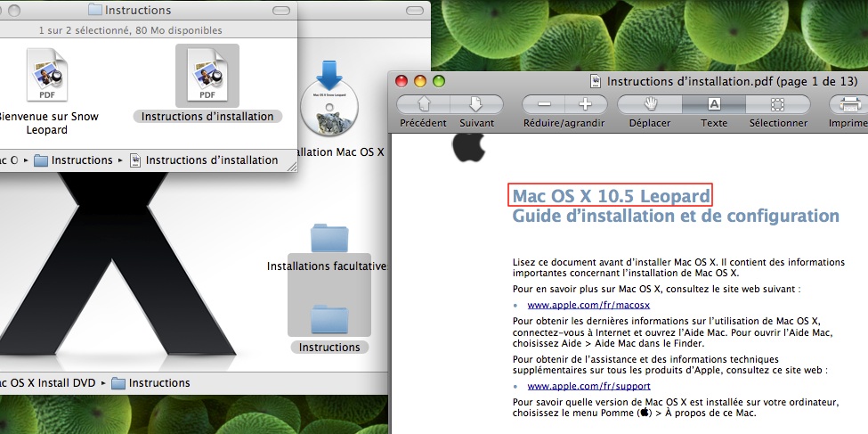The width and height of the screenshot is (868, 434).
Task: Click the Installation Mac OS X disc icon
Action: point(329,97)
